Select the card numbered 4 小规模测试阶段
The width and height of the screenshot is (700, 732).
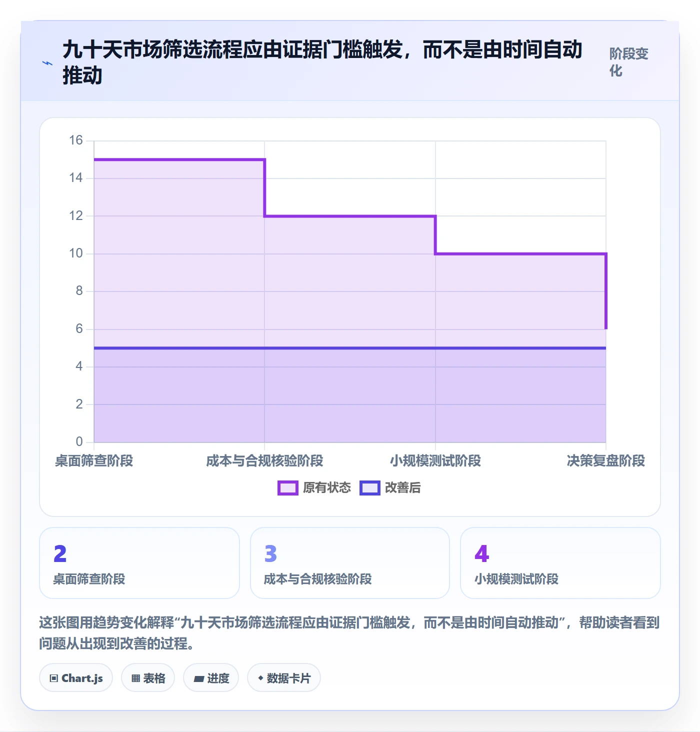(560, 563)
